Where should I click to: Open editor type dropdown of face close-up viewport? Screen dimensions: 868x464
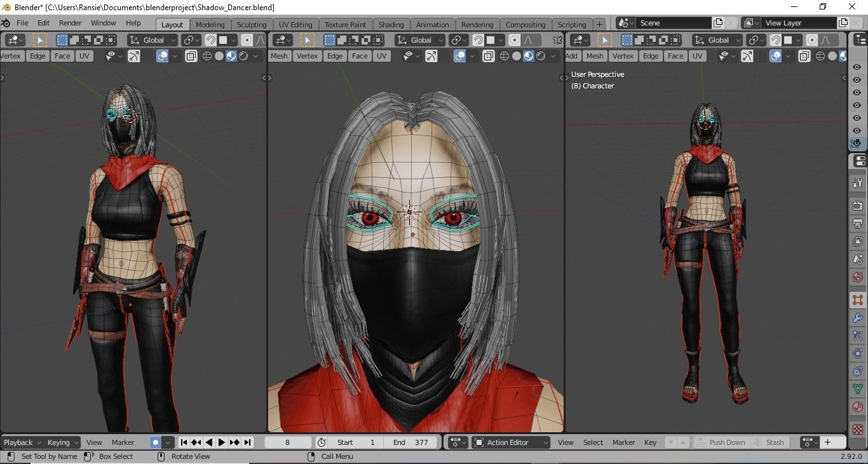click(281, 40)
